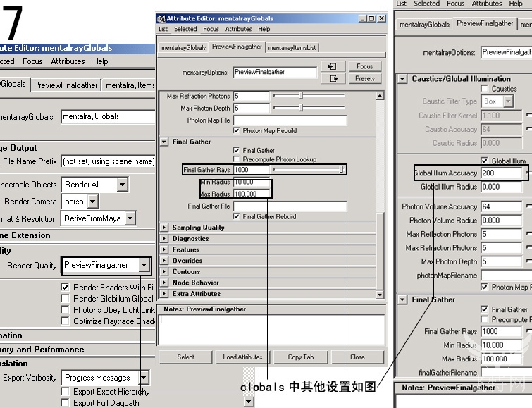The width and height of the screenshot is (532, 408).
Task: Toggle Render Shaders With Filter checkbox
Action: tap(65, 288)
